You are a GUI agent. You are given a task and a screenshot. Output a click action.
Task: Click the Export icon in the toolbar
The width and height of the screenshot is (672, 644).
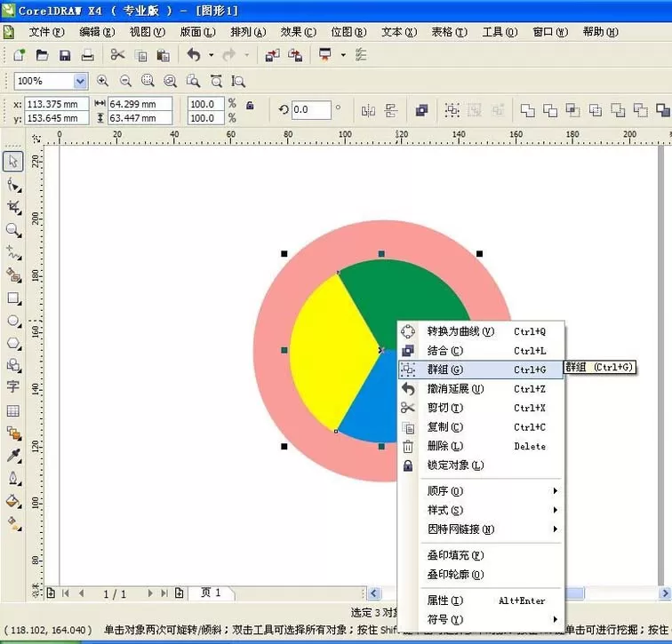coord(295,55)
